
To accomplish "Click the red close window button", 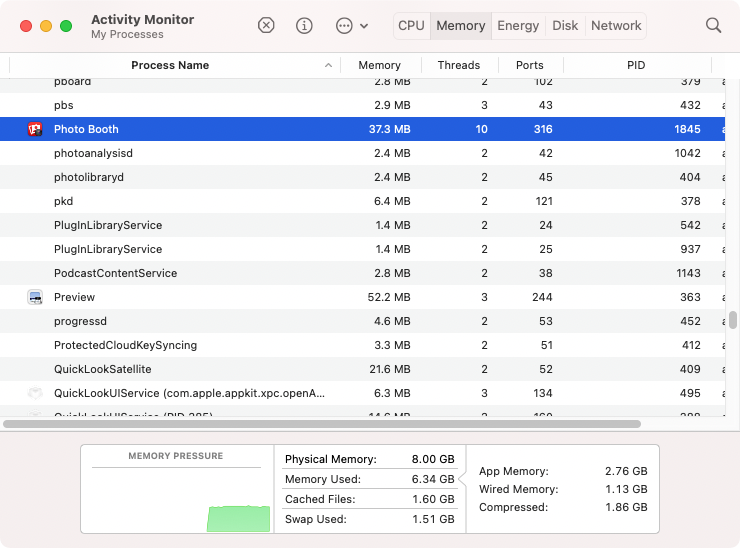I will click(26, 26).
